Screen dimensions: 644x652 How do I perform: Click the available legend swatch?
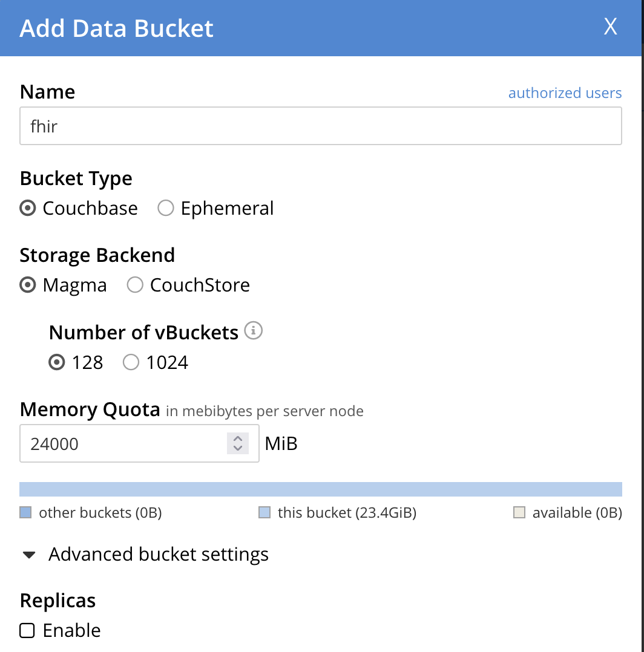pos(519,513)
